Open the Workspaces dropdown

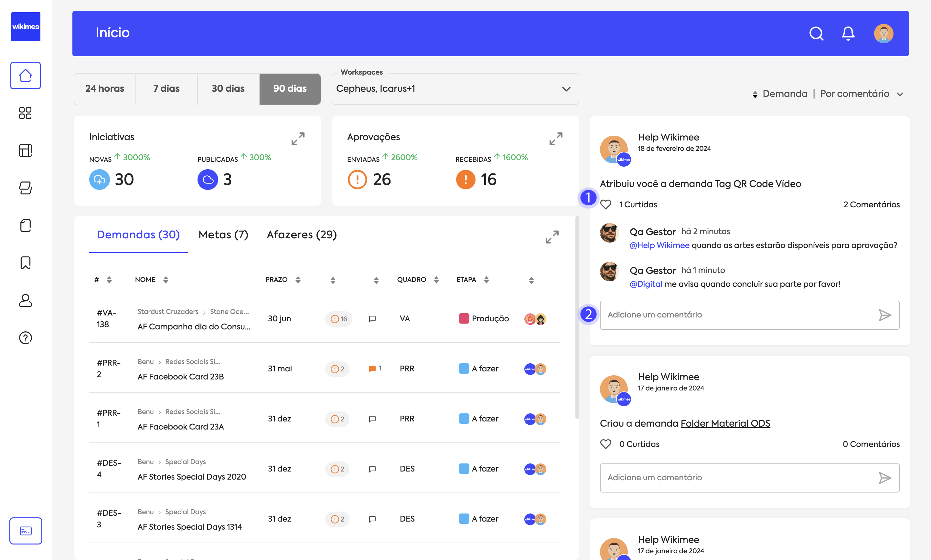coord(455,89)
